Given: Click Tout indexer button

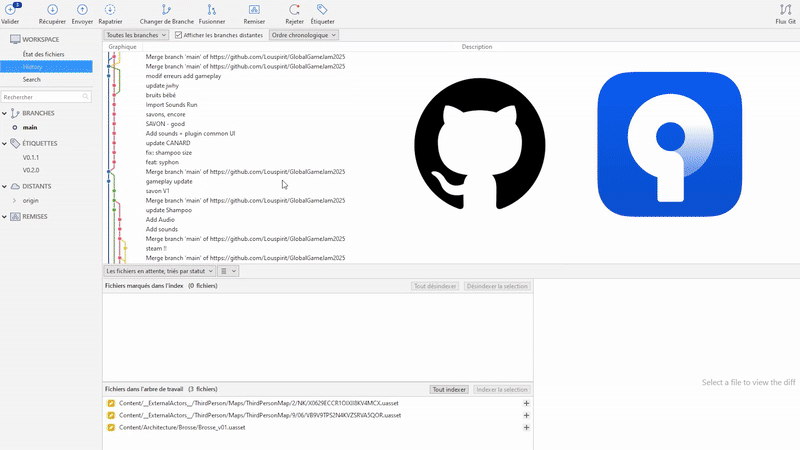Looking at the screenshot, I should click(449, 389).
